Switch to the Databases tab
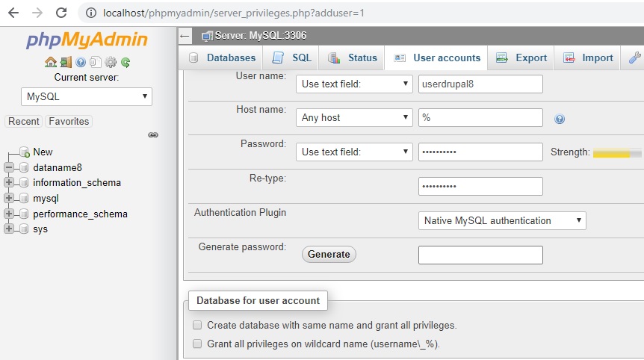 [222, 58]
